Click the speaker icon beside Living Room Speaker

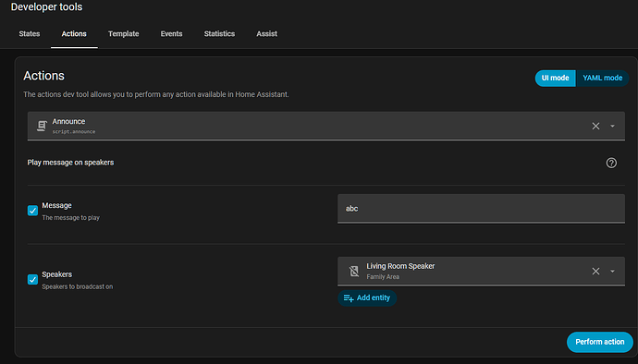(354, 271)
